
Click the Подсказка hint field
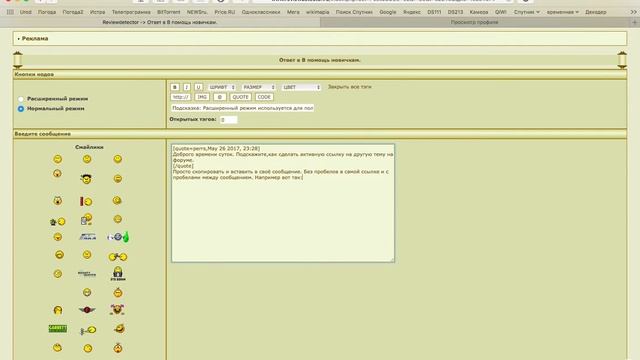[x=242, y=108]
